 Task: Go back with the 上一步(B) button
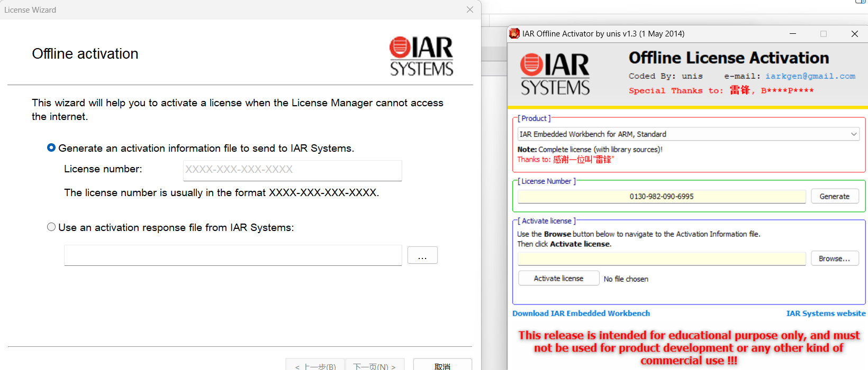(x=315, y=366)
